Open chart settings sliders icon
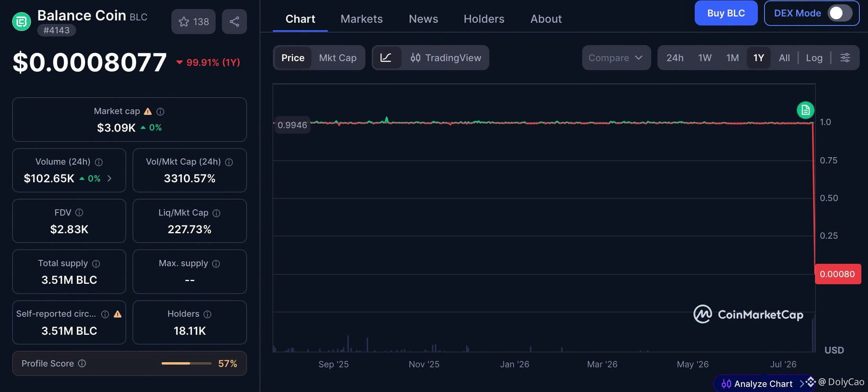The image size is (868, 392). pyautogui.click(x=845, y=58)
